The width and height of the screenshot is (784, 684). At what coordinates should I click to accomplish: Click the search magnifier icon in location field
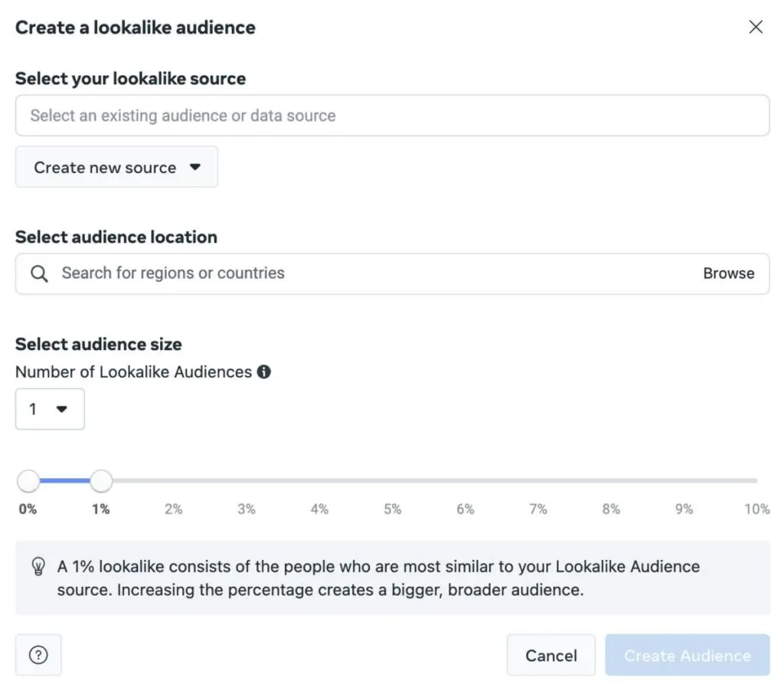click(x=39, y=273)
